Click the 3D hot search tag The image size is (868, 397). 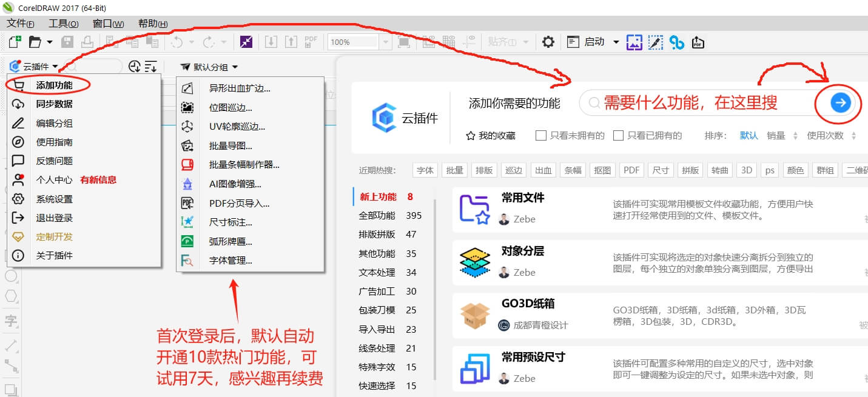747,170
